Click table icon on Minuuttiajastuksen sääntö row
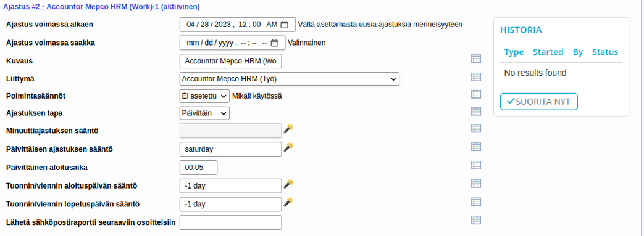This screenshot has width=644, height=236. click(476, 129)
